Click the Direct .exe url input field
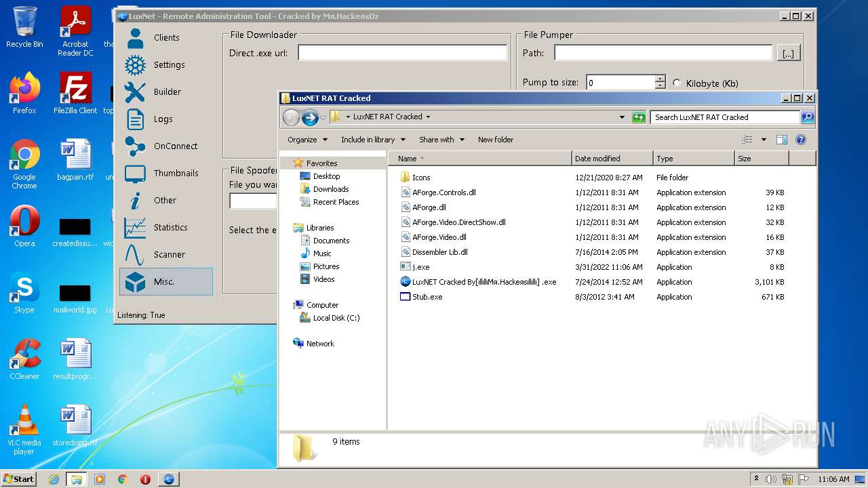 pyautogui.click(x=403, y=53)
